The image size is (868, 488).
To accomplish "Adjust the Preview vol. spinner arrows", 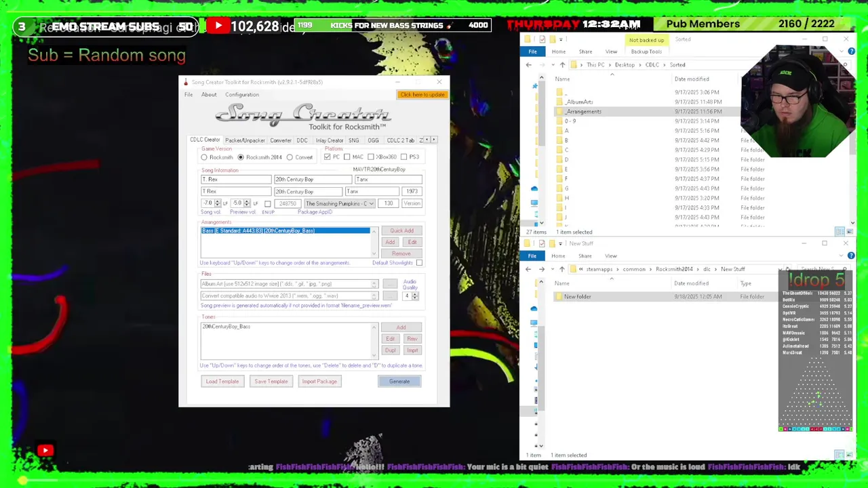I will click(247, 203).
